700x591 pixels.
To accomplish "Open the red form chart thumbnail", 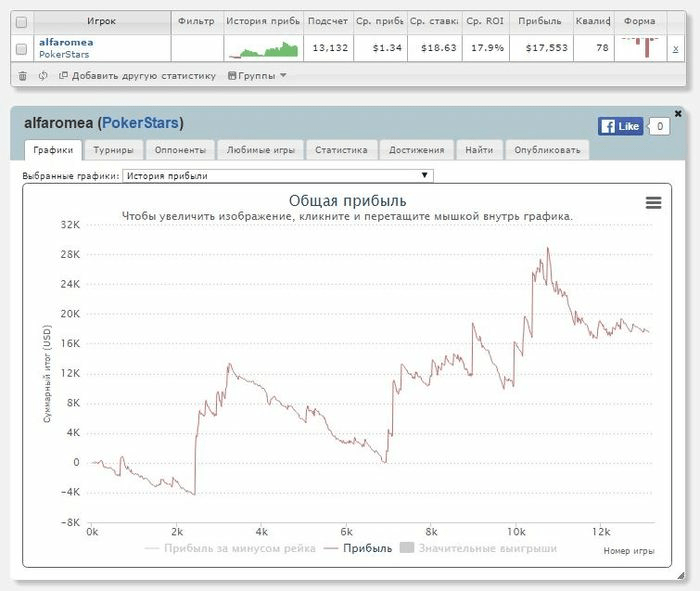I will pyautogui.click(x=640, y=48).
